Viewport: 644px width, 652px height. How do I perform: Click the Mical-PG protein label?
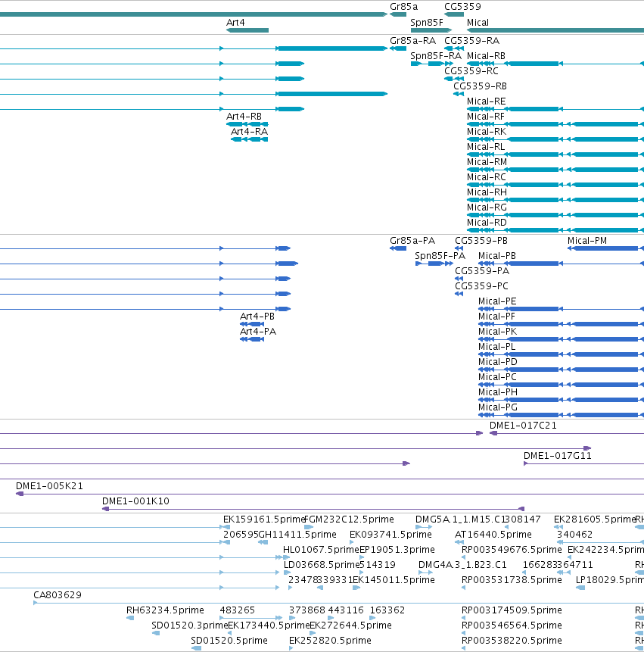(x=498, y=407)
